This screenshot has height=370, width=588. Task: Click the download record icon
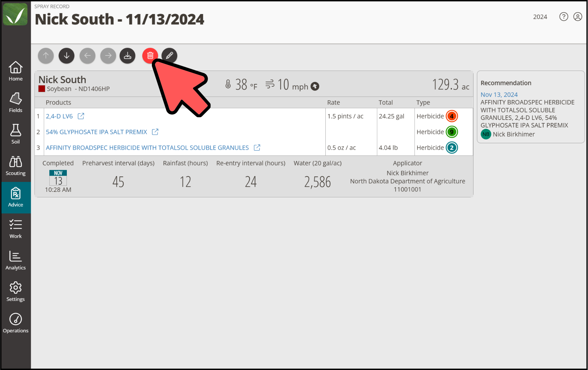tap(128, 56)
